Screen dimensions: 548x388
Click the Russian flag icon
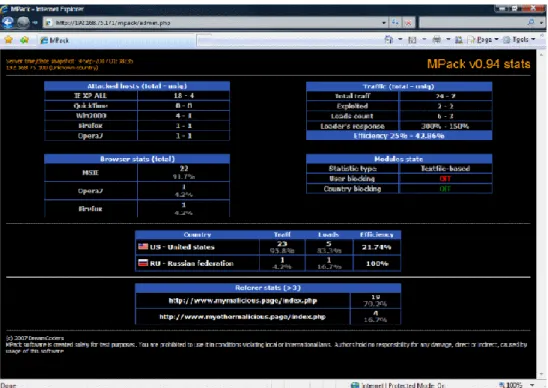click(x=143, y=263)
